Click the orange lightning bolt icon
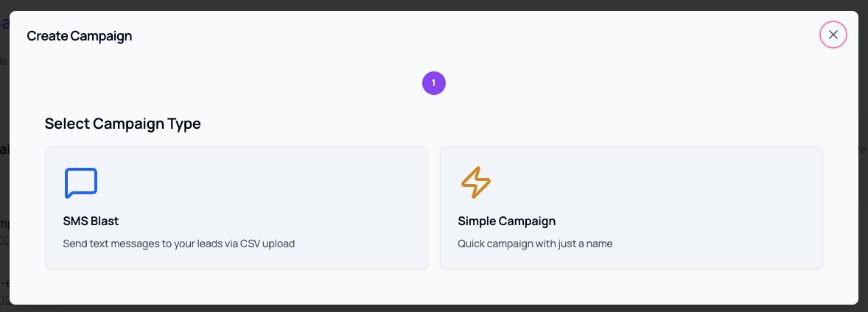This screenshot has height=312, width=868. 476,182
